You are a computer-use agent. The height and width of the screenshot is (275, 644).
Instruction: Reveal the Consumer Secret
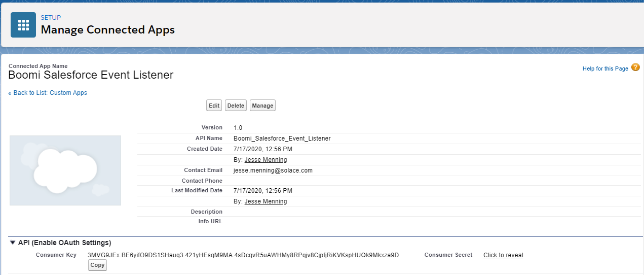click(x=503, y=255)
